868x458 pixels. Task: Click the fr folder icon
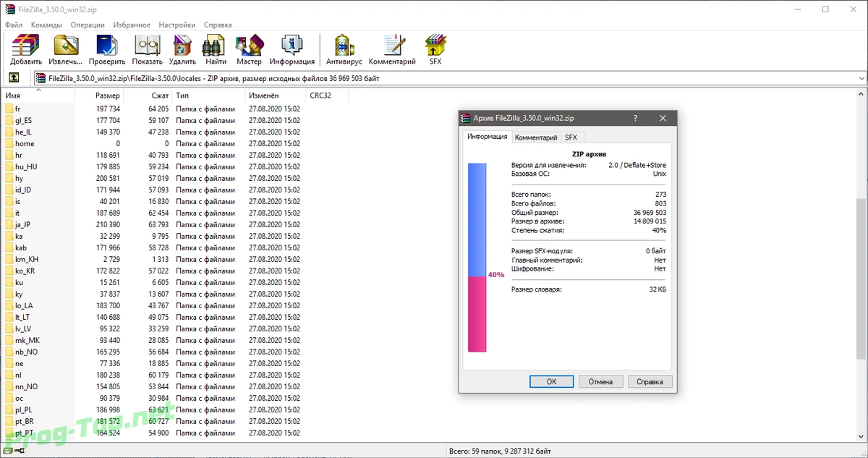9,109
